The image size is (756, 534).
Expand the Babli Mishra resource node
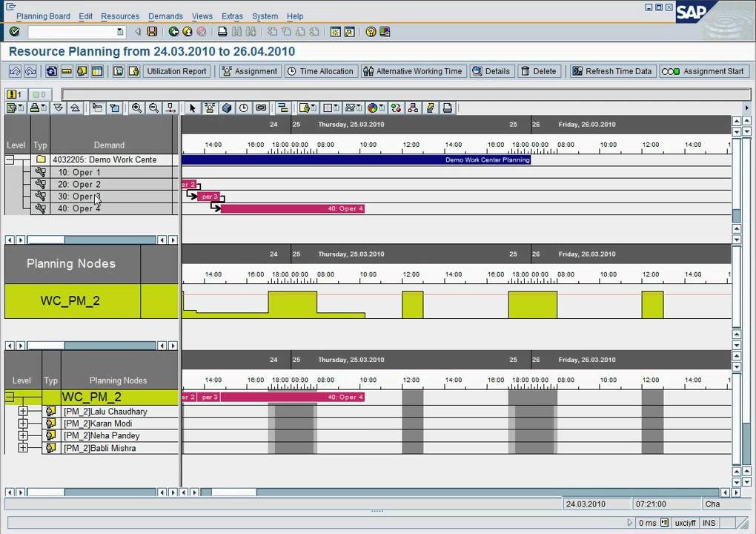click(x=23, y=448)
